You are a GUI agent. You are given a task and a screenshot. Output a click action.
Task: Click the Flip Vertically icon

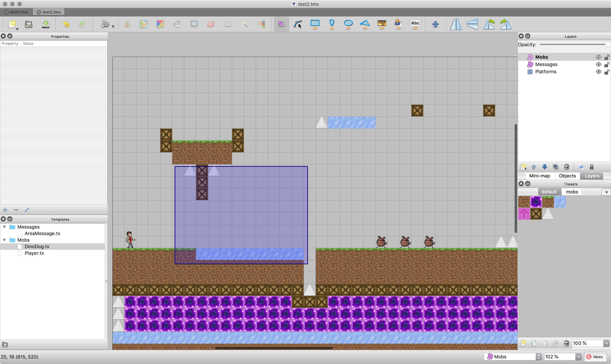pyautogui.click(x=472, y=24)
